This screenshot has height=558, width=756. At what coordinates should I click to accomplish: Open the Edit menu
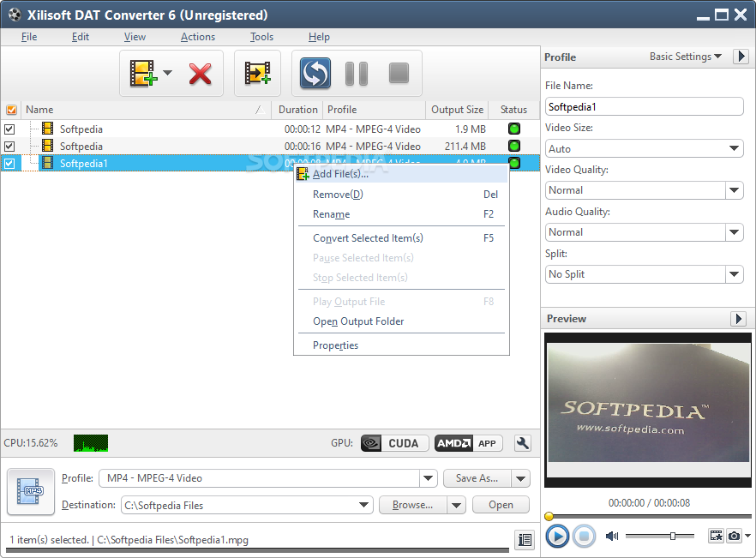(81, 37)
